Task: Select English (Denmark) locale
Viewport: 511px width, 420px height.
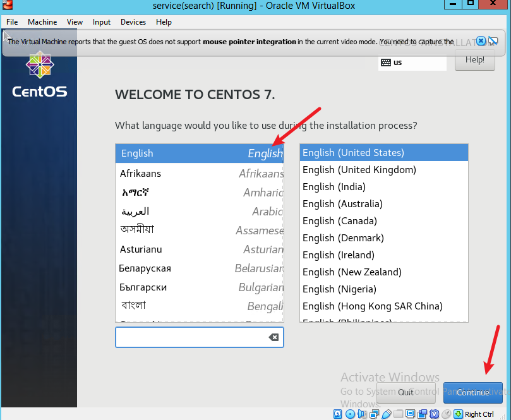Action: pyautogui.click(x=384, y=238)
